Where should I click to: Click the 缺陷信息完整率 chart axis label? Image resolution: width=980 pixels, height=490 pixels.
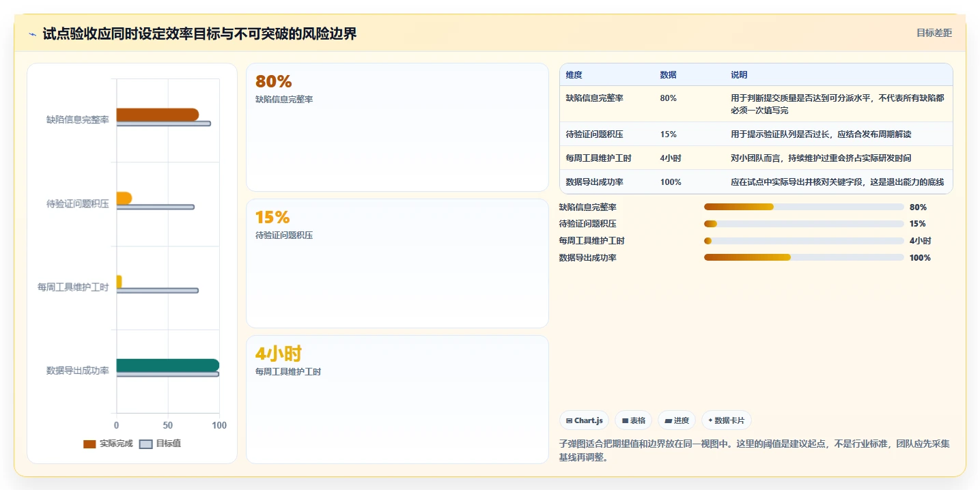(77, 120)
